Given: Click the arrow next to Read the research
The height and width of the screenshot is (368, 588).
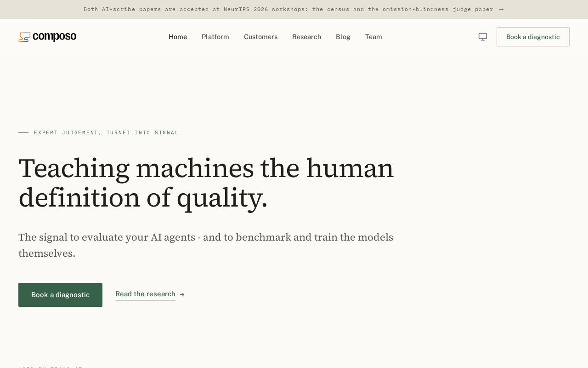Looking at the screenshot, I should [x=182, y=294].
